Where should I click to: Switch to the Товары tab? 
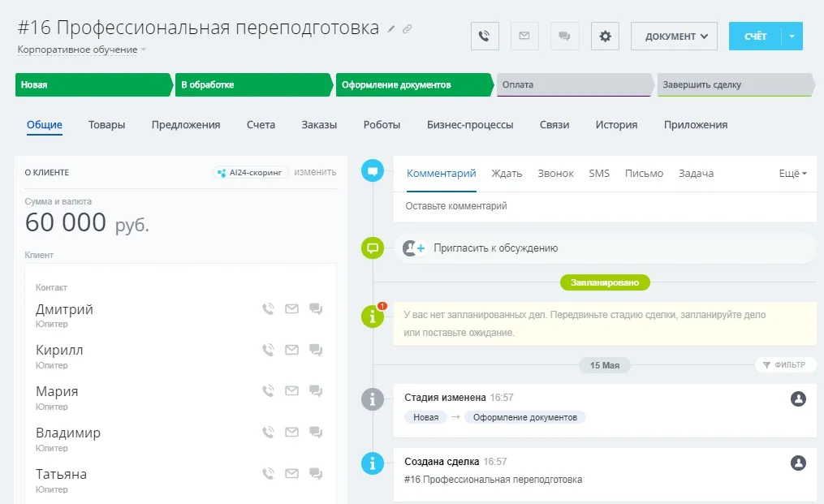point(106,125)
